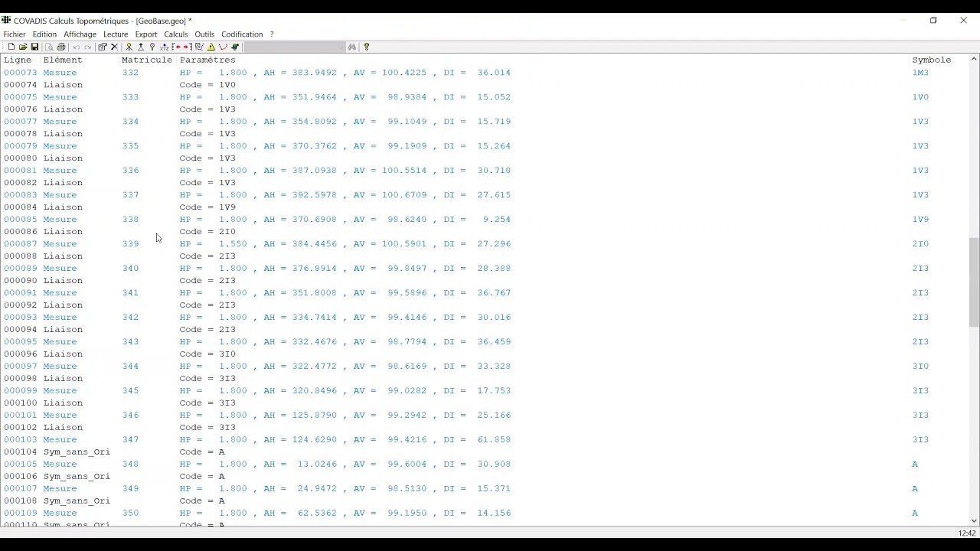Image resolution: width=980 pixels, height=551 pixels.
Task: Click matricule 347
Action: tap(130, 440)
